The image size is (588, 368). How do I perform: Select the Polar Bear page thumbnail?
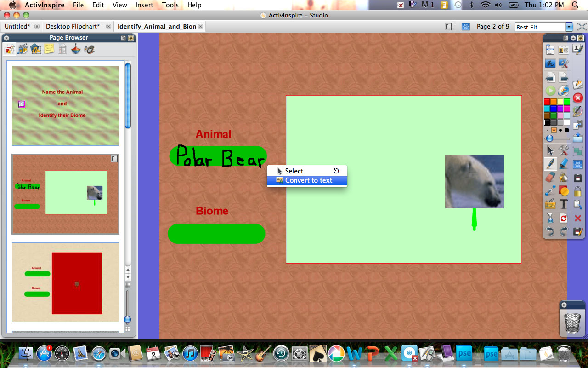tap(65, 194)
